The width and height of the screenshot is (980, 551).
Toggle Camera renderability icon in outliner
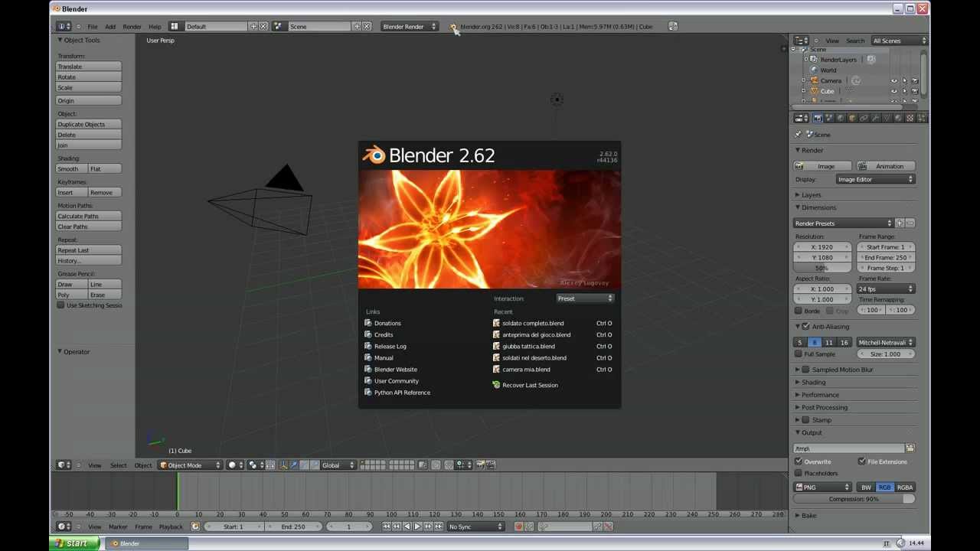[915, 80]
